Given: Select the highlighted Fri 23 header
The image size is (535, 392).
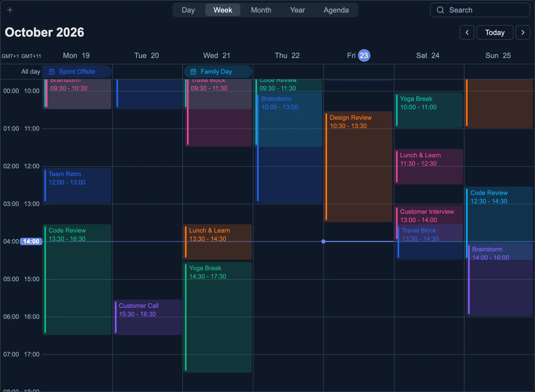Looking at the screenshot, I should [x=358, y=55].
